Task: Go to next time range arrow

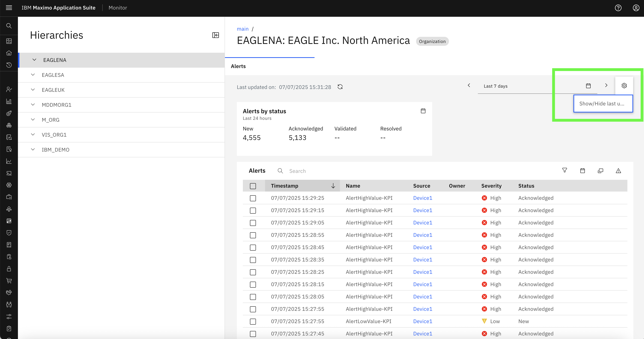Action: (606, 85)
